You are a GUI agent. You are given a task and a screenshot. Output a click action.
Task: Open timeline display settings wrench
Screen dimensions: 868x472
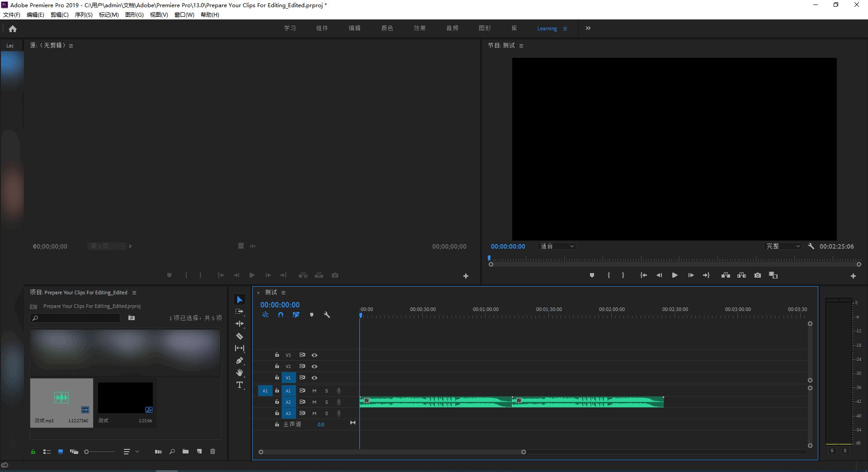327,315
